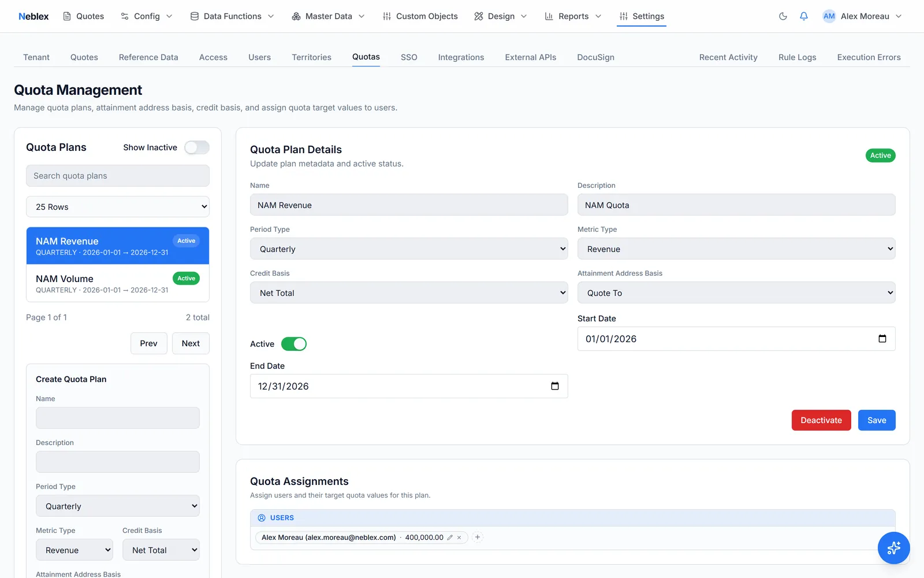The image size is (924, 578).
Task: Select the NAM Volume quota plan
Action: coord(118,283)
